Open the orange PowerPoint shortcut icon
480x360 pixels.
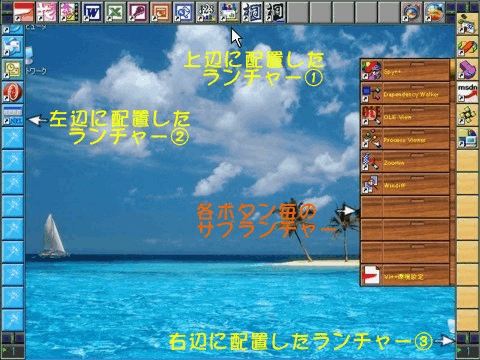click(x=161, y=12)
